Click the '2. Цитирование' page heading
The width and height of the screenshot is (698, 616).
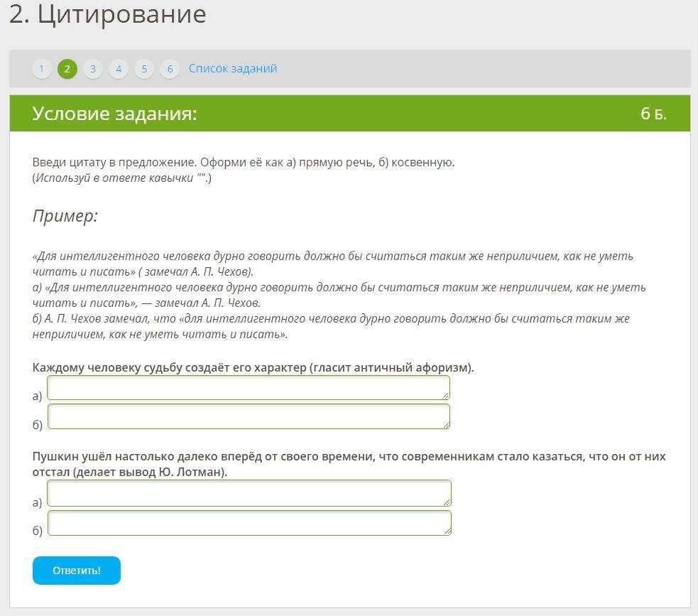108,14
